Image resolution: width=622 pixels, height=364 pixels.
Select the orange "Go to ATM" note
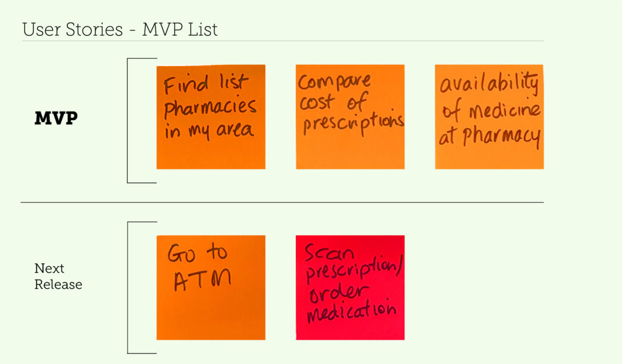click(211, 288)
